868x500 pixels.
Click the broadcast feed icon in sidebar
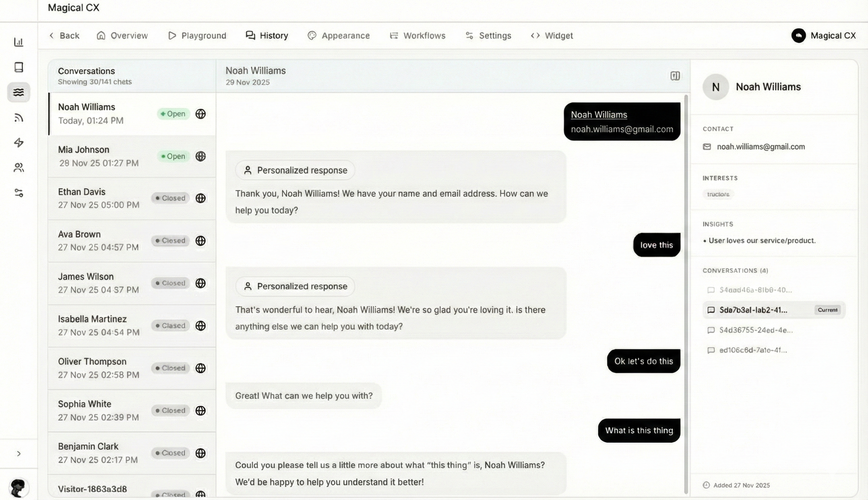click(19, 117)
